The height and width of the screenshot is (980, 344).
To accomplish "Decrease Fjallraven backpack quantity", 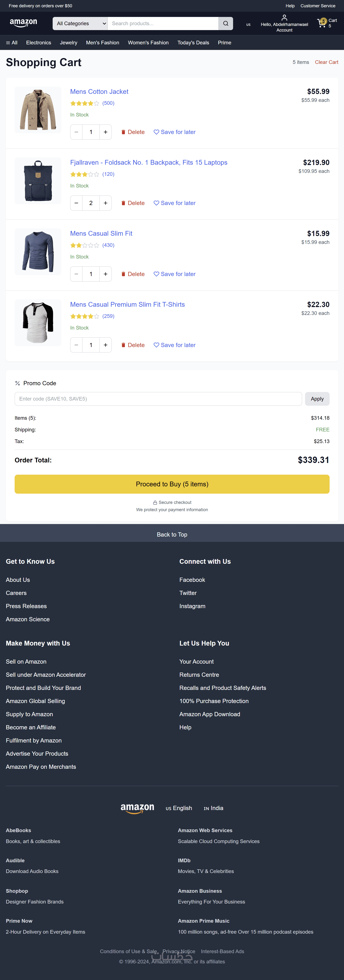I will point(76,203).
